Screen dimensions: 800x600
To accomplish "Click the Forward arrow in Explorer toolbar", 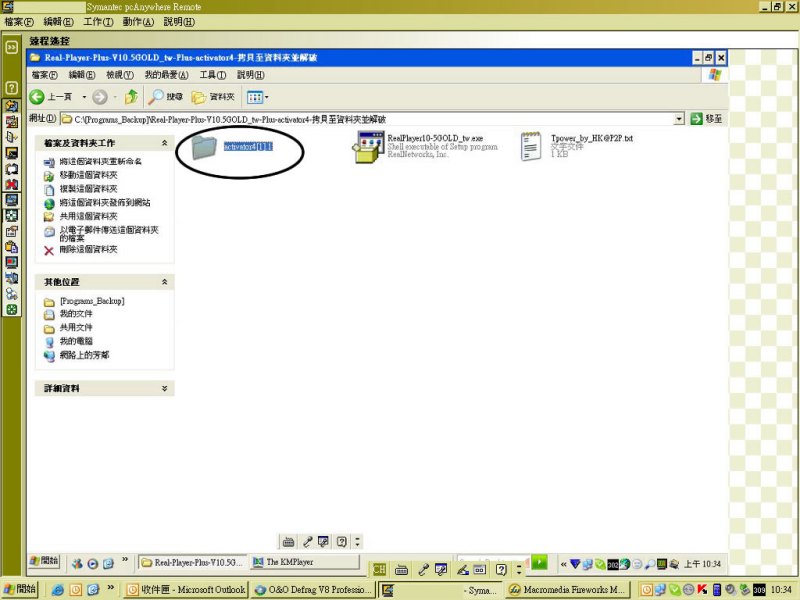I will coord(100,96).
